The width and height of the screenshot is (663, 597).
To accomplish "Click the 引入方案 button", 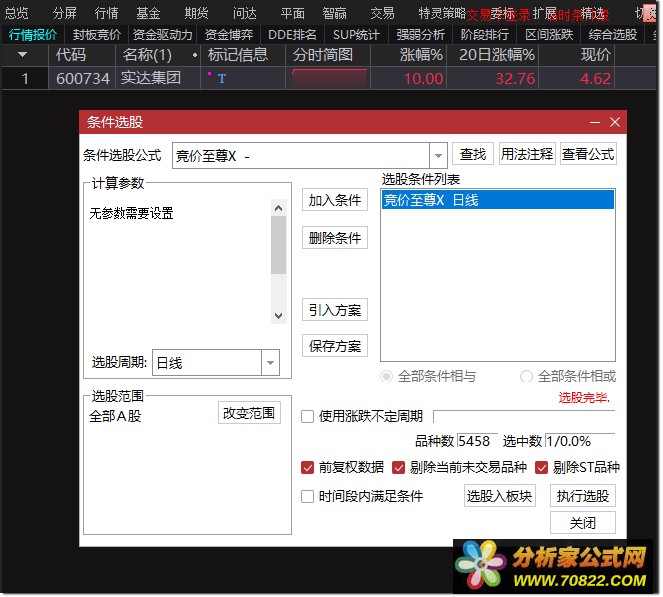I will (x=335, y=310).
